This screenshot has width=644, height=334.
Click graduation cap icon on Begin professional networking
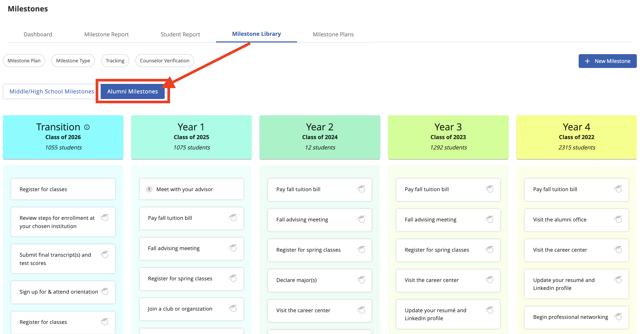pos(618,317)
